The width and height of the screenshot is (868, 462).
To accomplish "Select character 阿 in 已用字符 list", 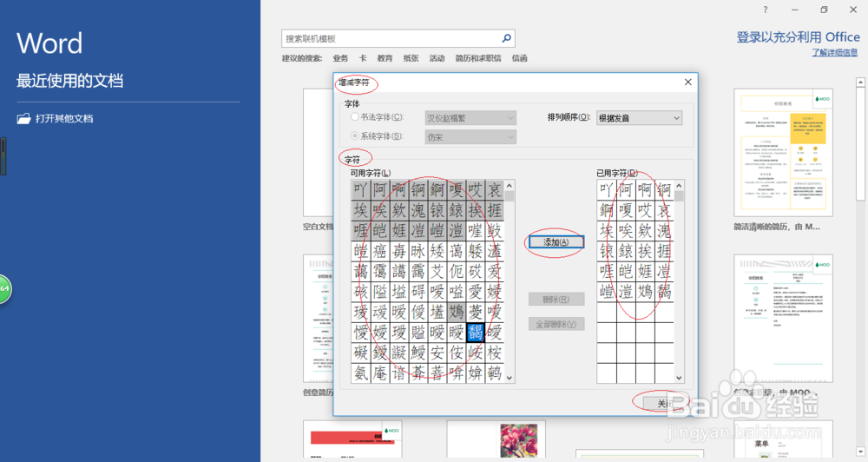I will click(626, 190).
